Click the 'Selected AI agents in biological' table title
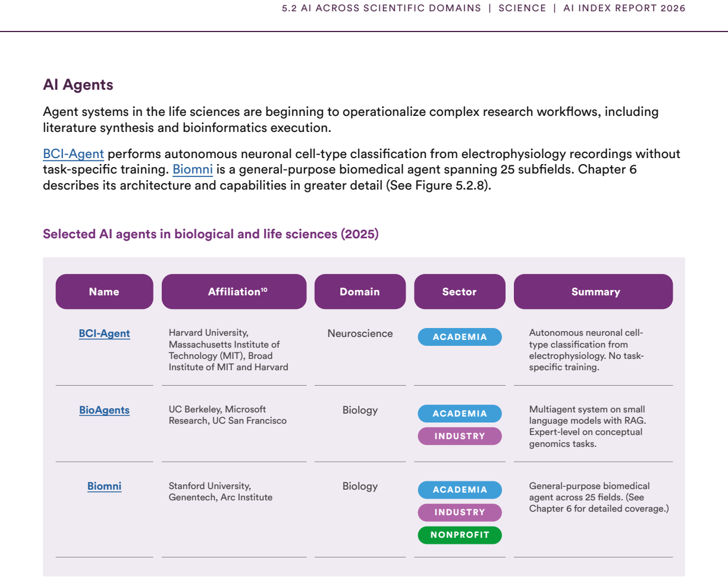 (211, 234)
